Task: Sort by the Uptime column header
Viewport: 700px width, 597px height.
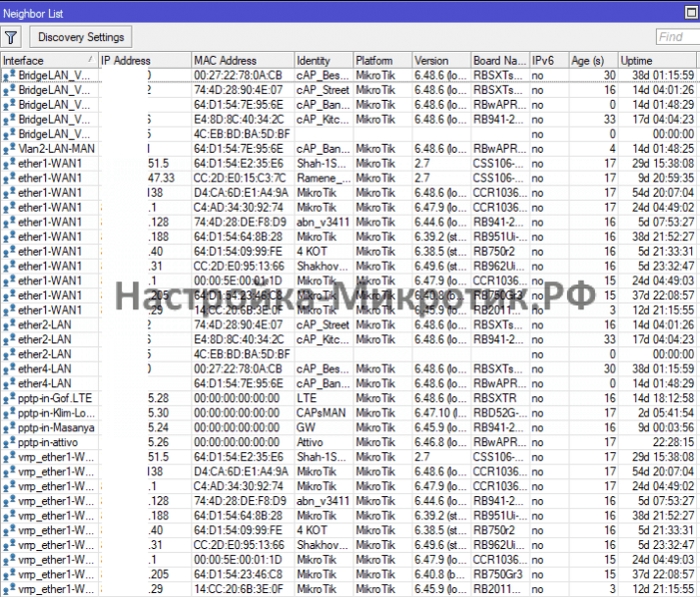Action: click(x=657, y=60)
